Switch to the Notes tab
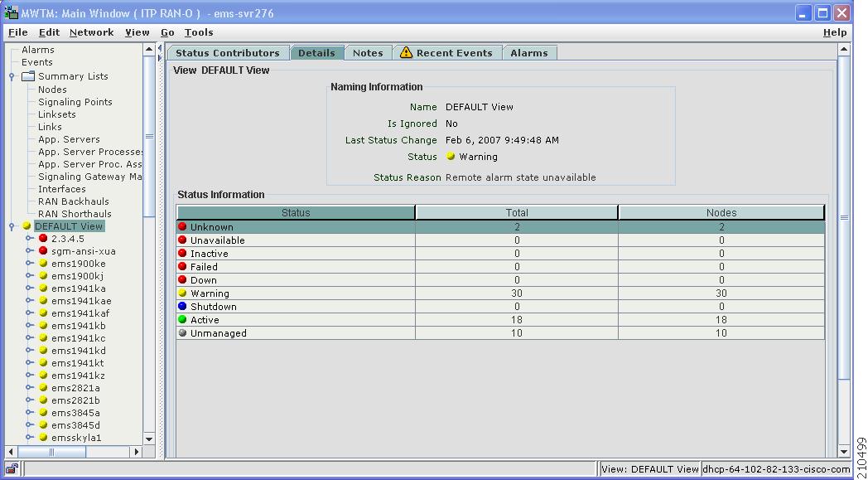 (368, 53)
